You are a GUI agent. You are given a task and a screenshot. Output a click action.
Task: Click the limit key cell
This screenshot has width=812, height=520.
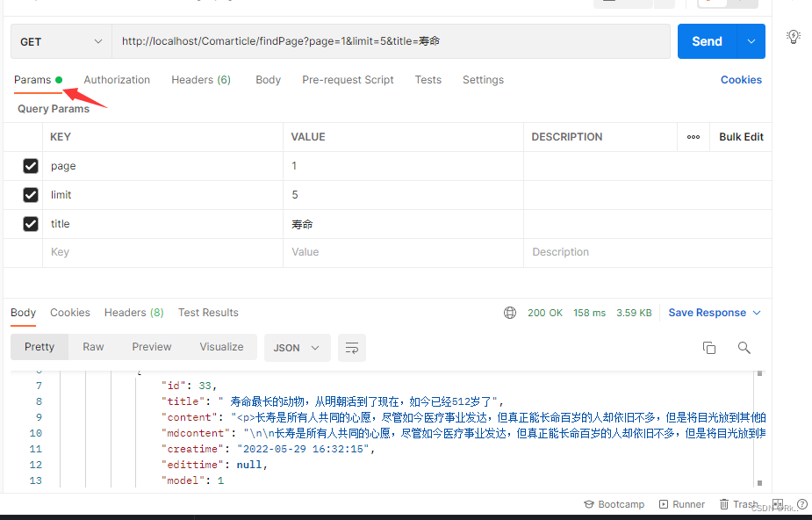[x=162, y=195]
